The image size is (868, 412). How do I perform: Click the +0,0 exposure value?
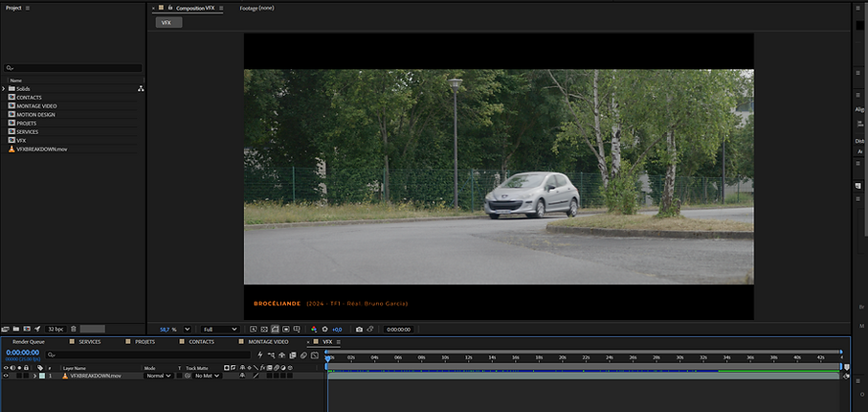pyautogui.click(x=337, y=330)
